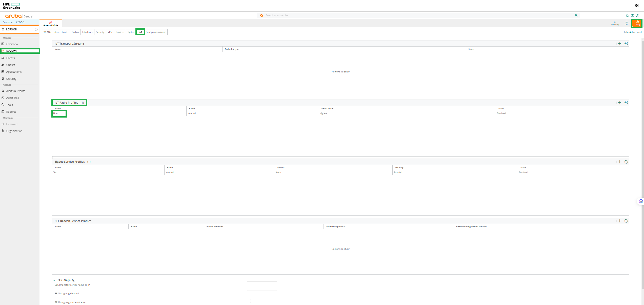The image size is (644, 305).
Task: Open the notifications bell icon
Action: point(627,15)
